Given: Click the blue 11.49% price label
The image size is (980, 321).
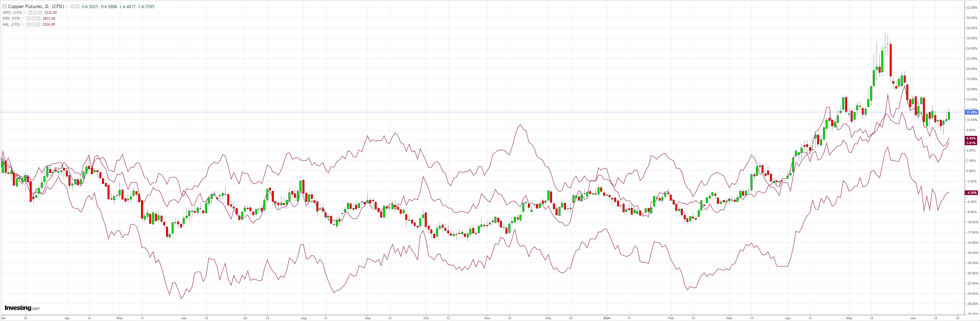Looking at the screenshot, I should [971, 112].
